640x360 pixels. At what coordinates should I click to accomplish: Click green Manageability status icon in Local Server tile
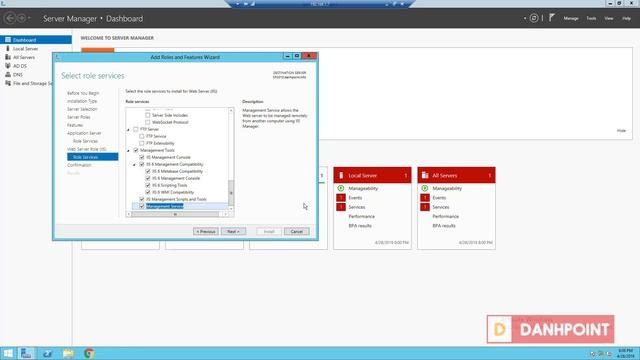tap(341, 188)
